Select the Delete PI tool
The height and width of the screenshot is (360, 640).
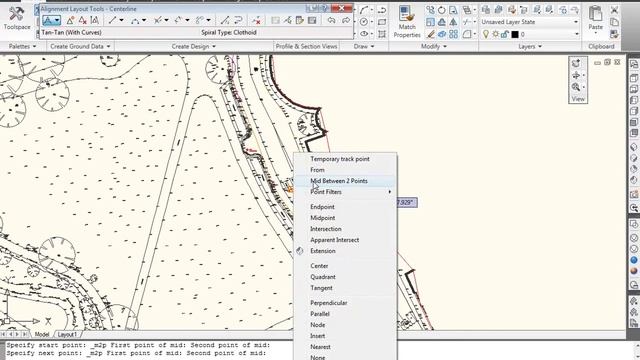pyautogui.click(x=82, y=20)
